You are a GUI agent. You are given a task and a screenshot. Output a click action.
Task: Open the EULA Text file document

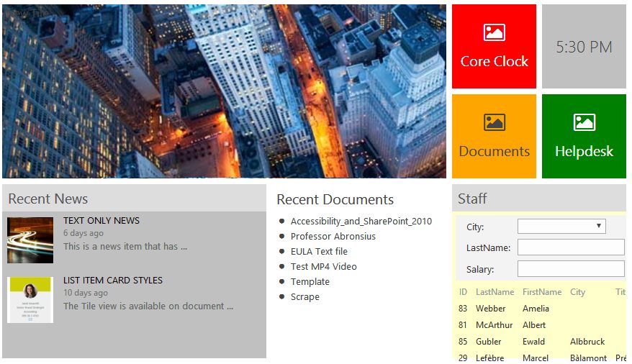319,251
